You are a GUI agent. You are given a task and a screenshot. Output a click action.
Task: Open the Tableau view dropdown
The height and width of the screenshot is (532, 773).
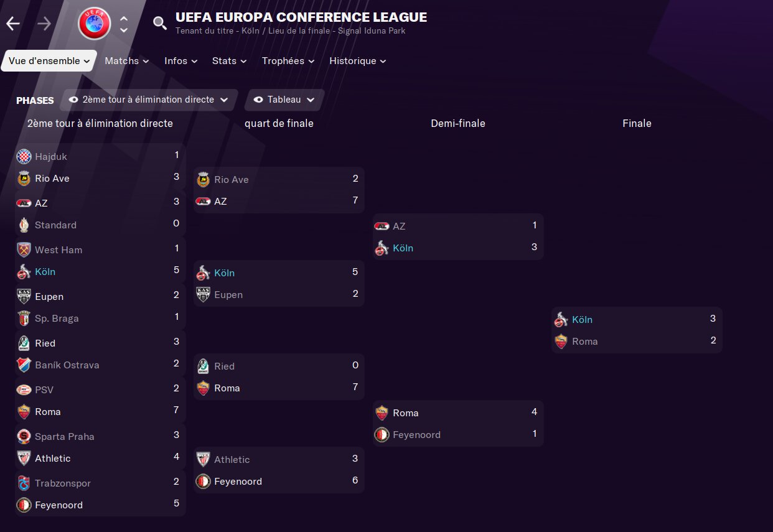pos(284,100)
